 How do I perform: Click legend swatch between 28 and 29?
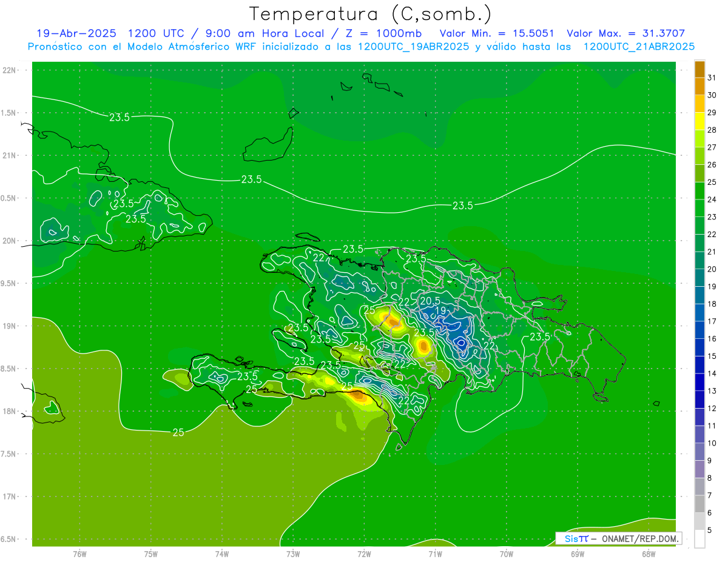coord(699,121)
